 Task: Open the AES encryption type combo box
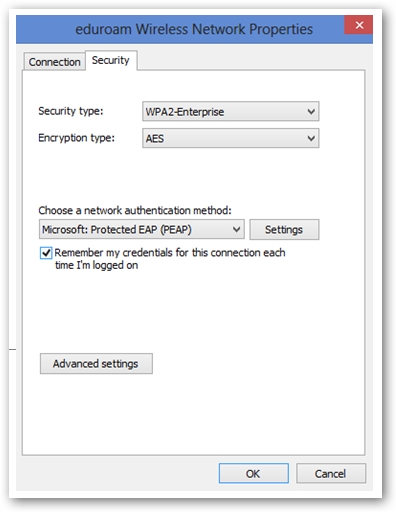click(230, 138)
